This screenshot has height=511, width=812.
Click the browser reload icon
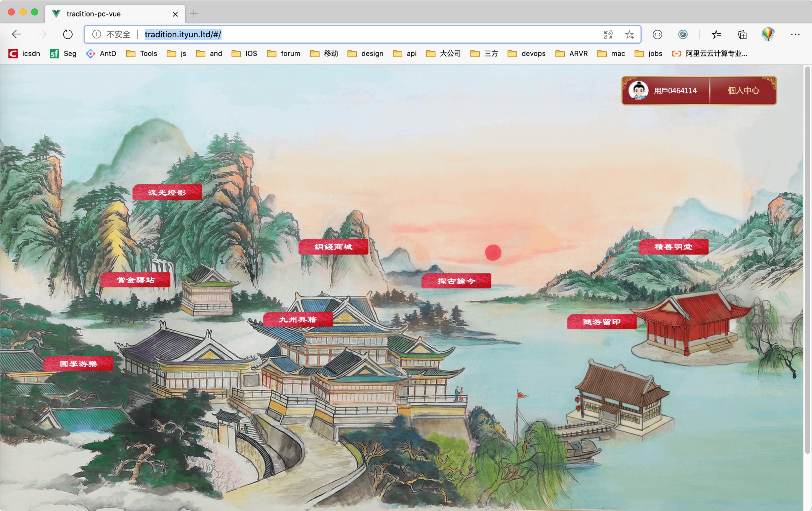coord(68,34)
